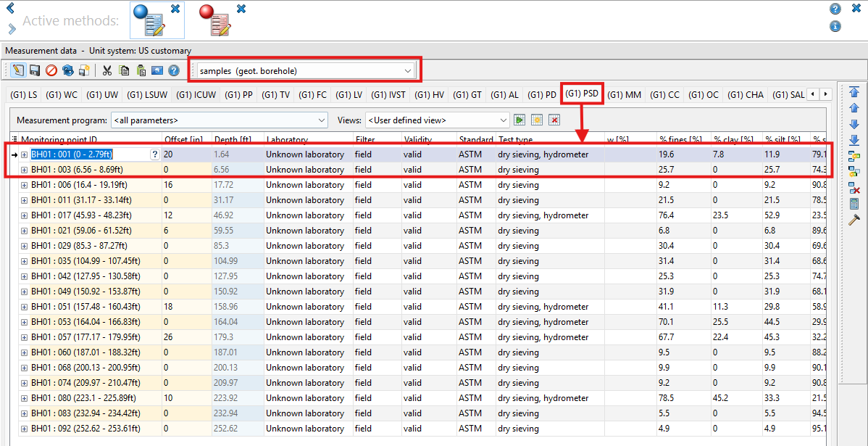Click the calculator icon in right sidebar
868x446 pixels.
pyautogui.click(x=854, y=204)
